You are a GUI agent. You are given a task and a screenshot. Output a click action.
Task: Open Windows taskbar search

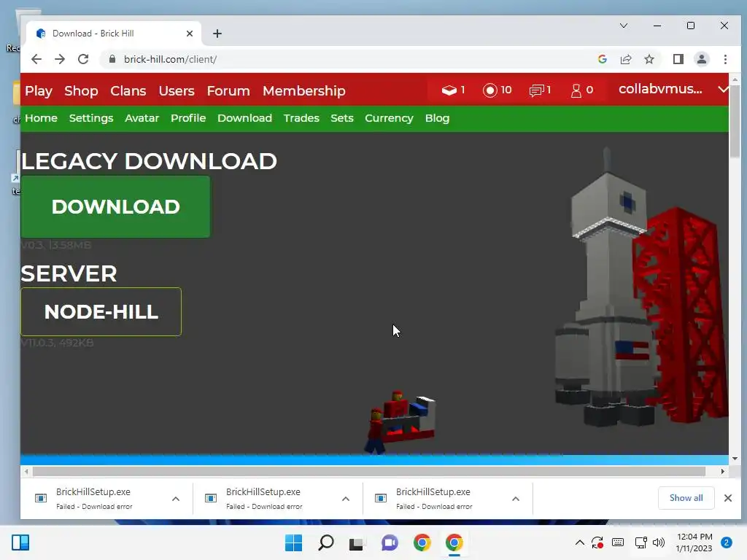pyautogui.click(x=326, y=542)
